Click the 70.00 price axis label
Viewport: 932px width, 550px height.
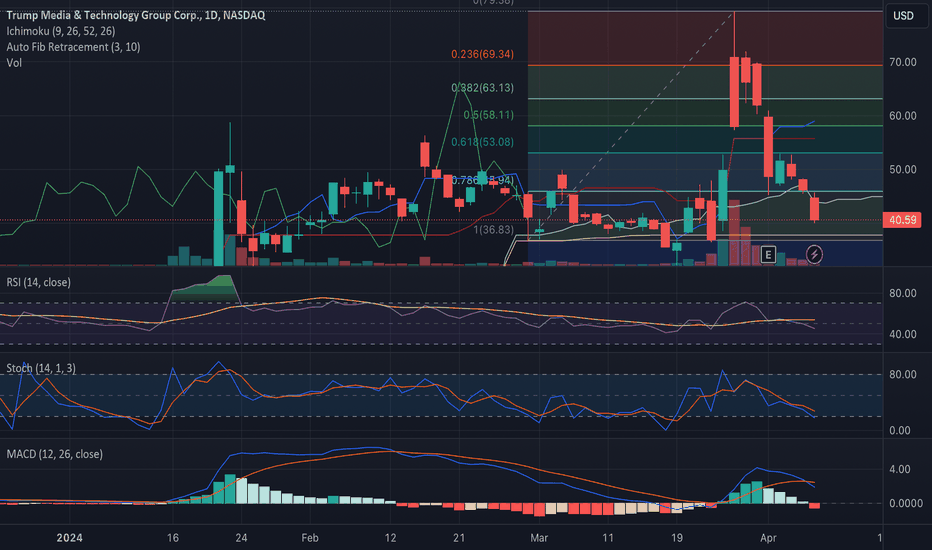pyautogui.click(x=902, y=62)
